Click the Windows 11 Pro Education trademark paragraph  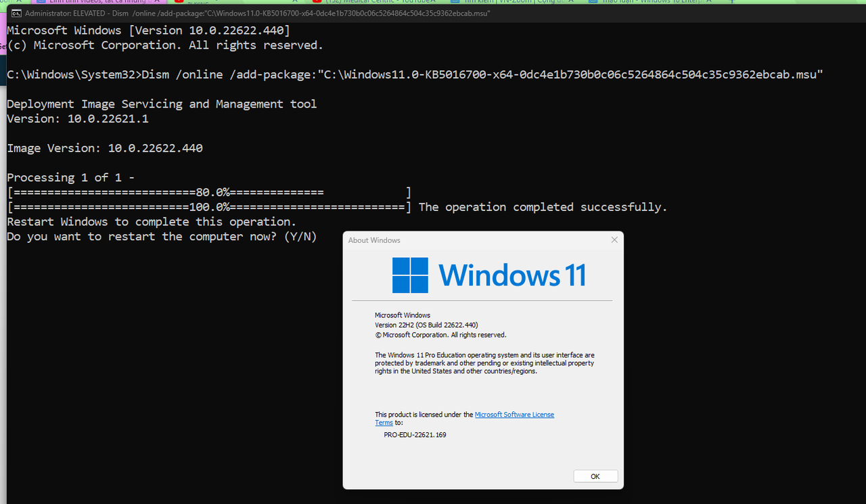[484, 363]
